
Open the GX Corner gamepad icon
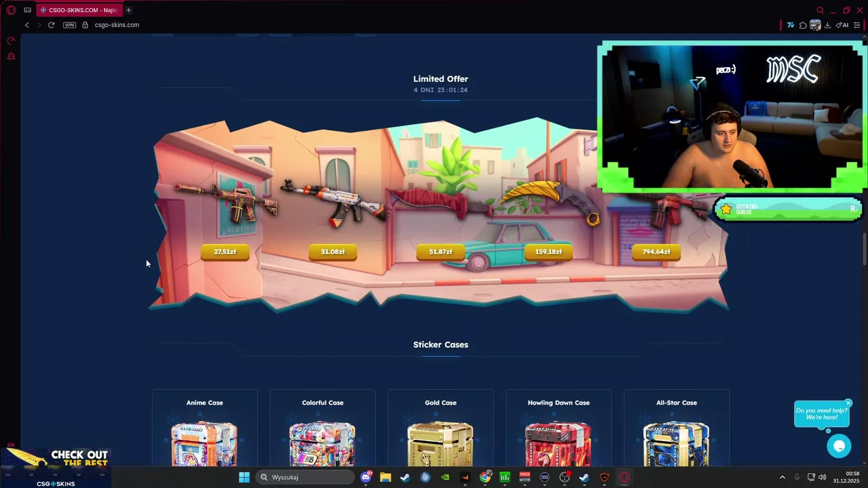pos(27,10)
